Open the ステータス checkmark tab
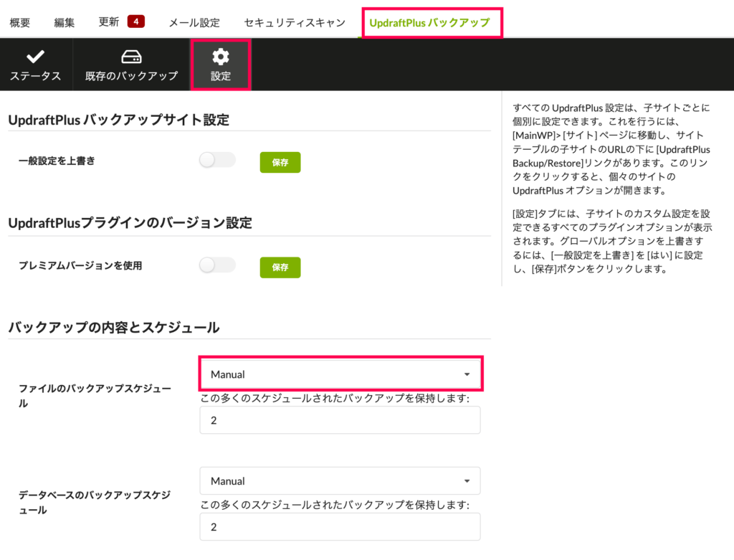Image resolution: width=734 pixels, height=560 pixels. pos(36,65)
